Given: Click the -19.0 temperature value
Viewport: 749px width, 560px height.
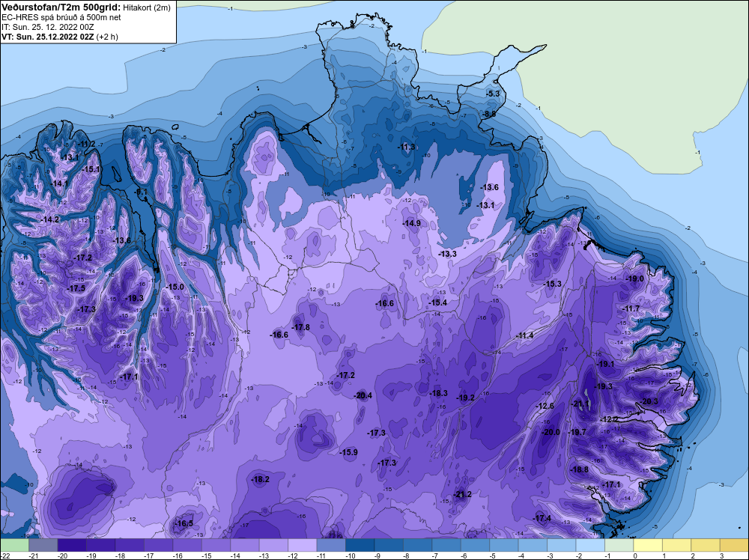Looking at the screenshot, I should point(635,279).
